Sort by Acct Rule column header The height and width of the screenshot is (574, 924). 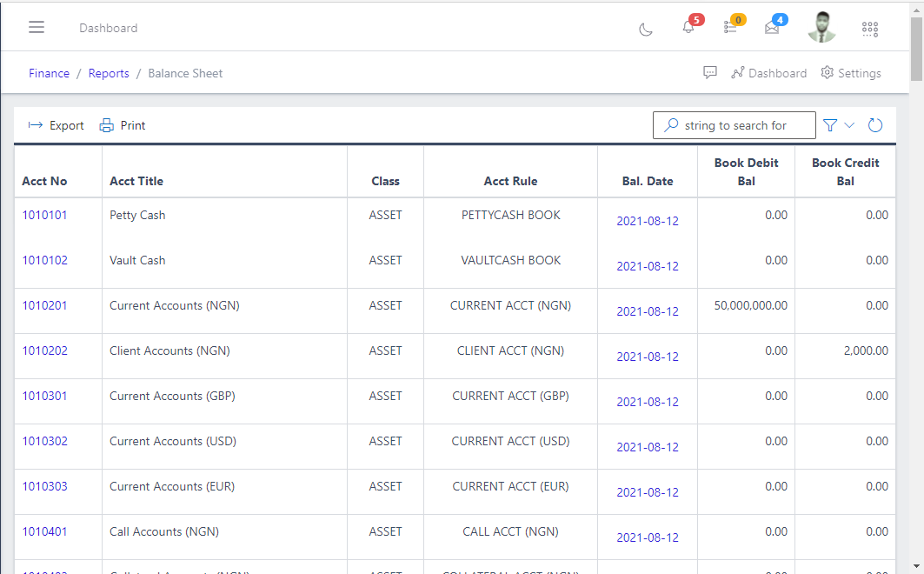click(x=510, y=181)
